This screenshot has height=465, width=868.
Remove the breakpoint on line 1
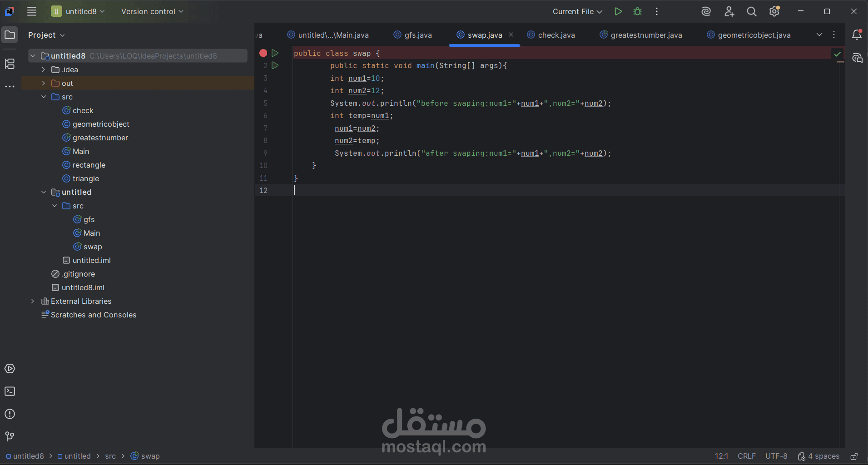[x=263, y=53]
